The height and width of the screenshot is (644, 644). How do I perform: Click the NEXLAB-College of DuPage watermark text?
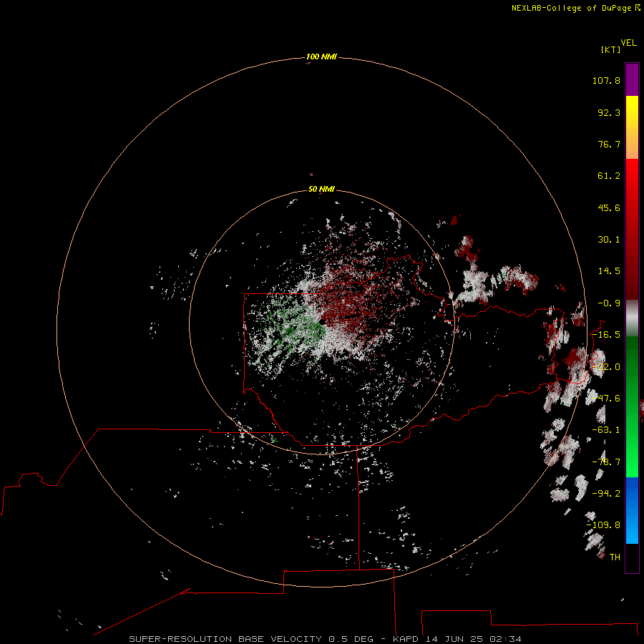point(575,8)
